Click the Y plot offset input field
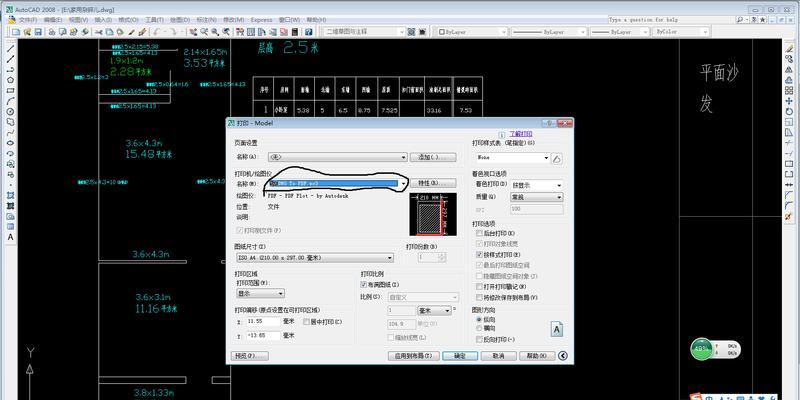Screen dimensions: 800x400 click(263, 336)
